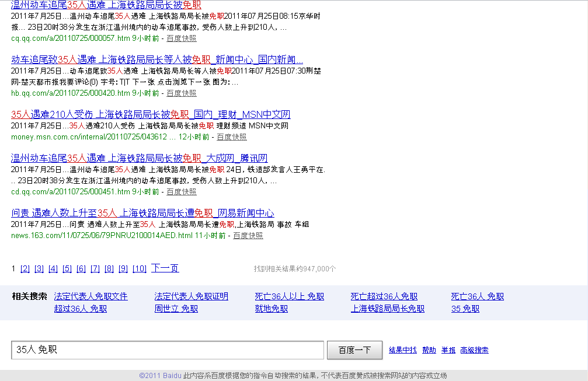The image size is (588, 381).
Task: Go to results page 7
Action: tap(95, 268)
